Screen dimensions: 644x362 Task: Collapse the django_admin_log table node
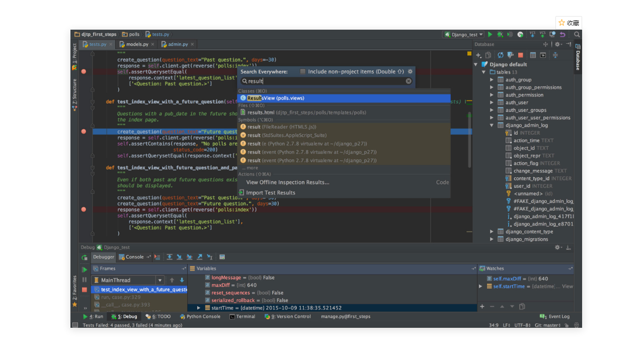pyautogui.click(x=492, y=125)
